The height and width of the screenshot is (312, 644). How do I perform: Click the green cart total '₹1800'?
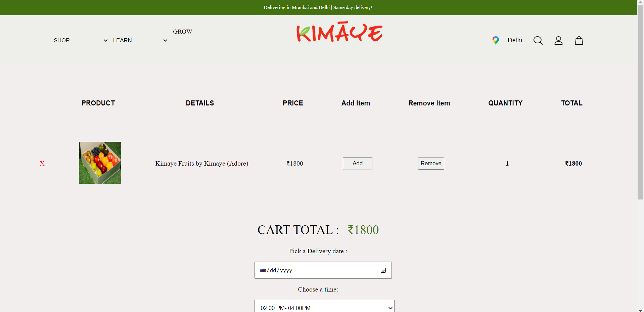pos(363,230)
